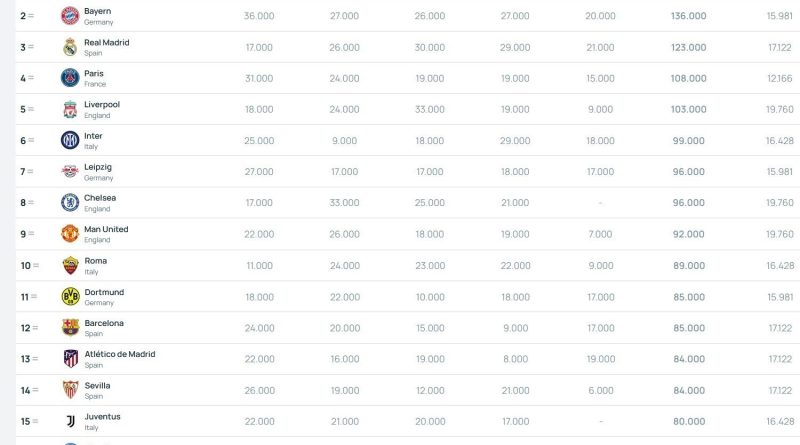Click the Liverpool club crest icon

[69, 109]
